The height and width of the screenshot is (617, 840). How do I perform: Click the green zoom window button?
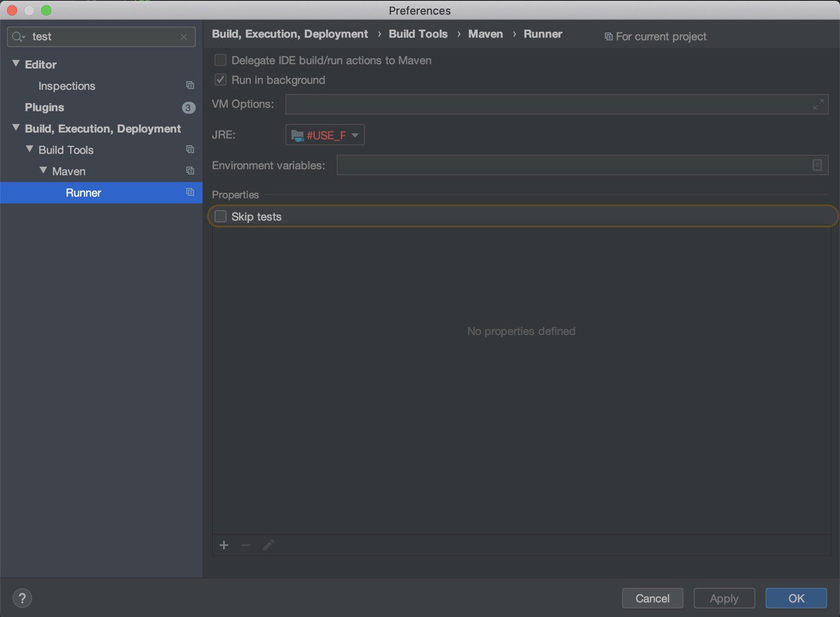(46, 11)
